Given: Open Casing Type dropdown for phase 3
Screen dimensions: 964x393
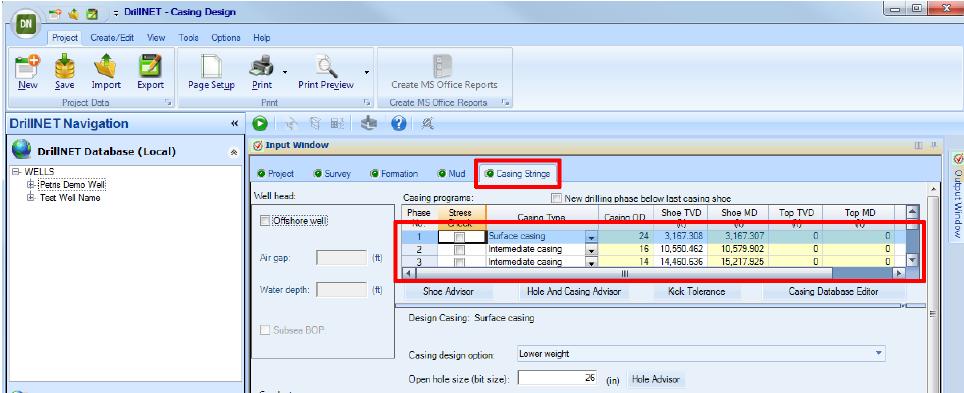Looking at the screenshot, I should point(591,262).
